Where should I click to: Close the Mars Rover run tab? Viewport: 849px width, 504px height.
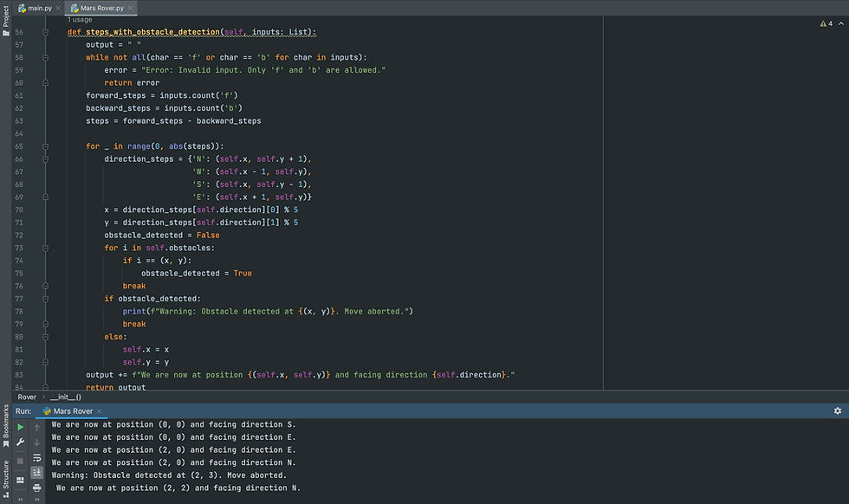(99, 411)
